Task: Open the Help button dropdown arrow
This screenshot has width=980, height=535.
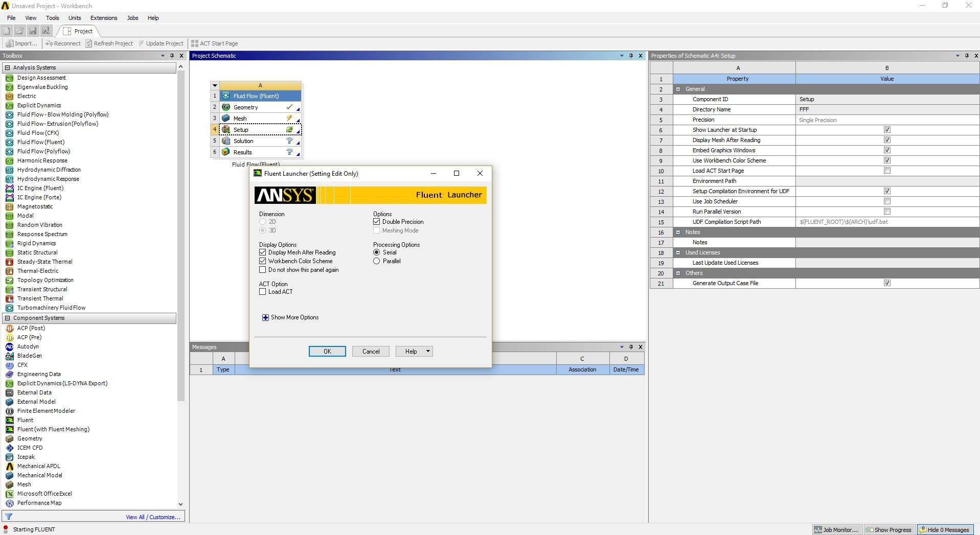Action: coord(428,352)
